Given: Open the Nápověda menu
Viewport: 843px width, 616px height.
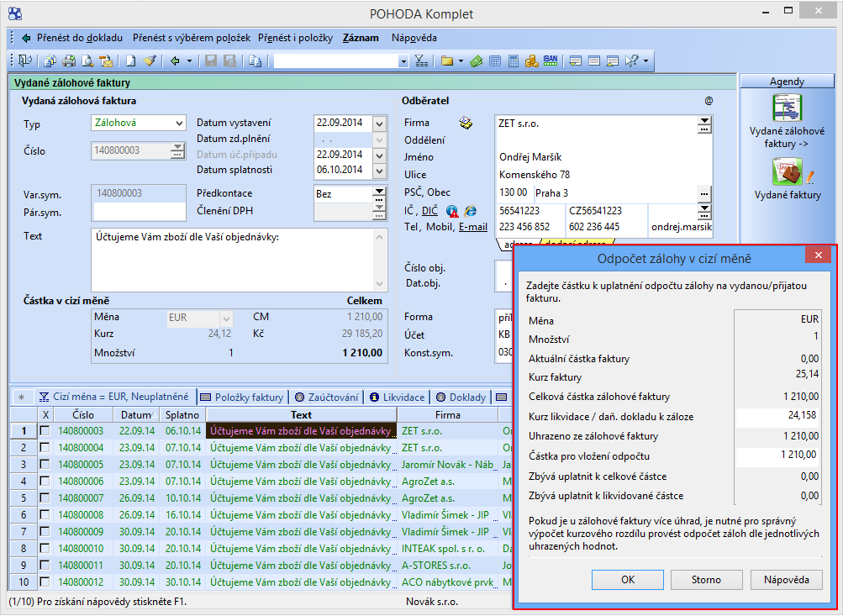Looking at the screenshot, I should pyautogui.click(x=414, y=38).
